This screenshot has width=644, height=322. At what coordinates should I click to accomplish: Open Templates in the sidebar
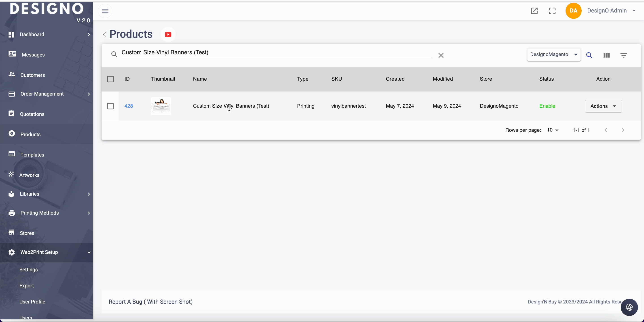32,155
